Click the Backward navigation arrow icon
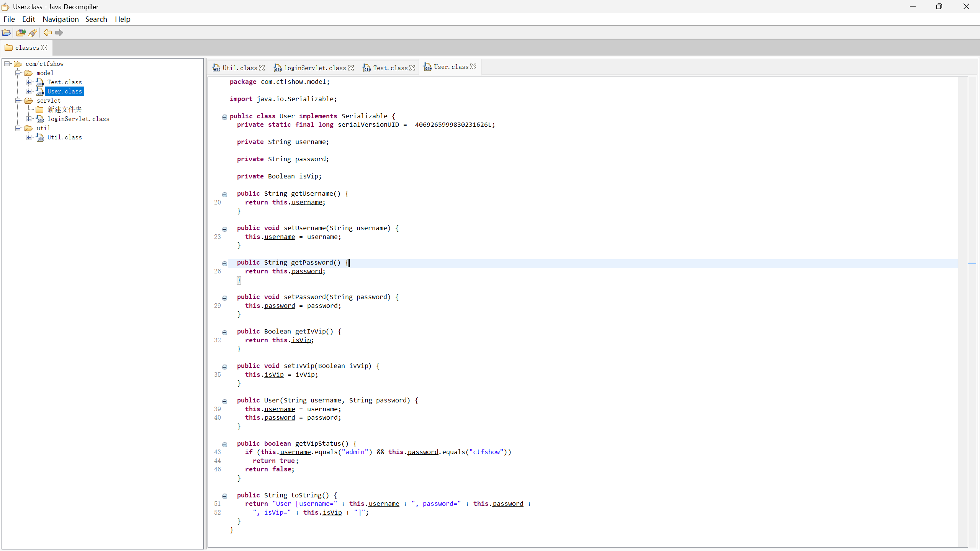 pos(47,33)
